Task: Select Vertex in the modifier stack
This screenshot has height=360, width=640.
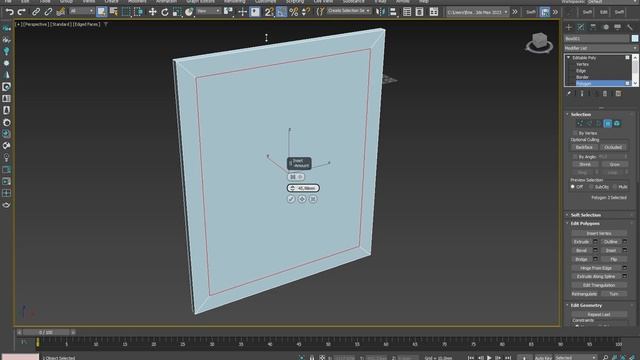Action: tap(582, 64)
